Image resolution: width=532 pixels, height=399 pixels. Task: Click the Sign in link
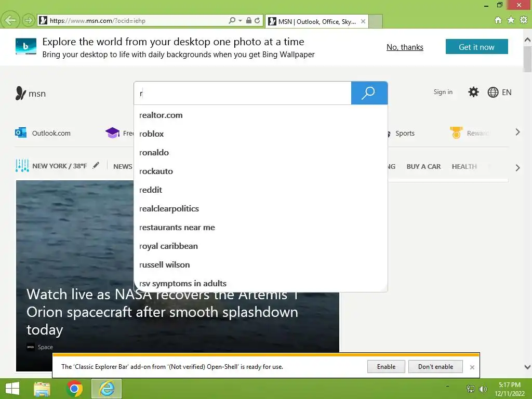443,92
